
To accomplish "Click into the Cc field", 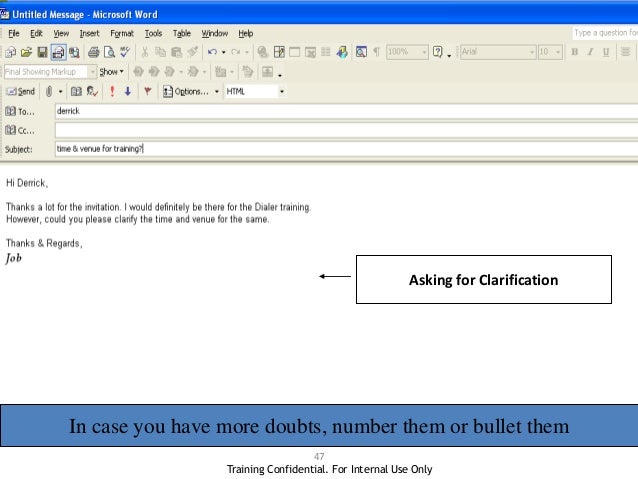I will tap(340, 130).
